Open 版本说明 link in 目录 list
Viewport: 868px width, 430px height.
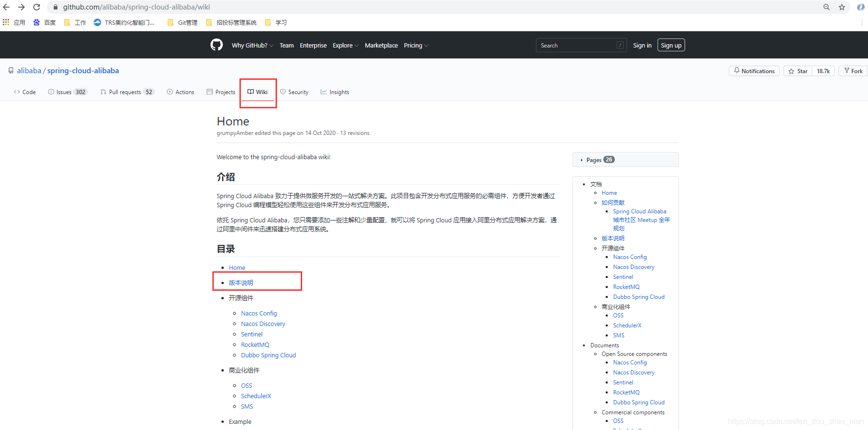click(241, 283)
